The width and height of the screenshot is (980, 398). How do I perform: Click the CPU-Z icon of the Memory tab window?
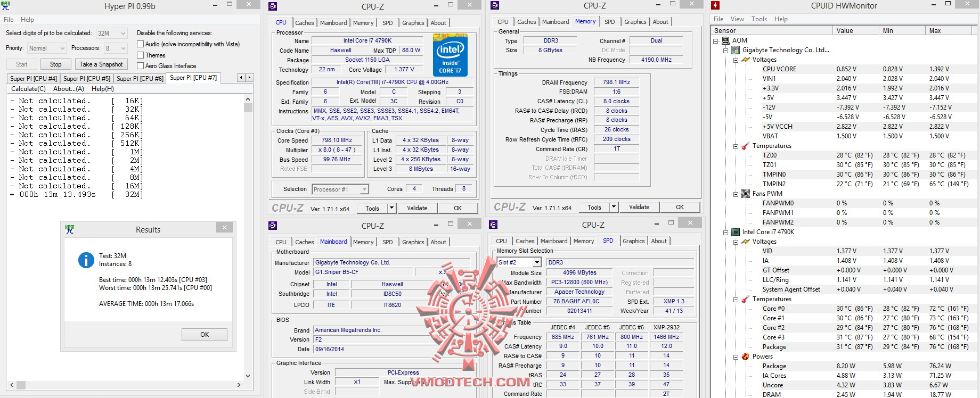click(x=495, y=6)
